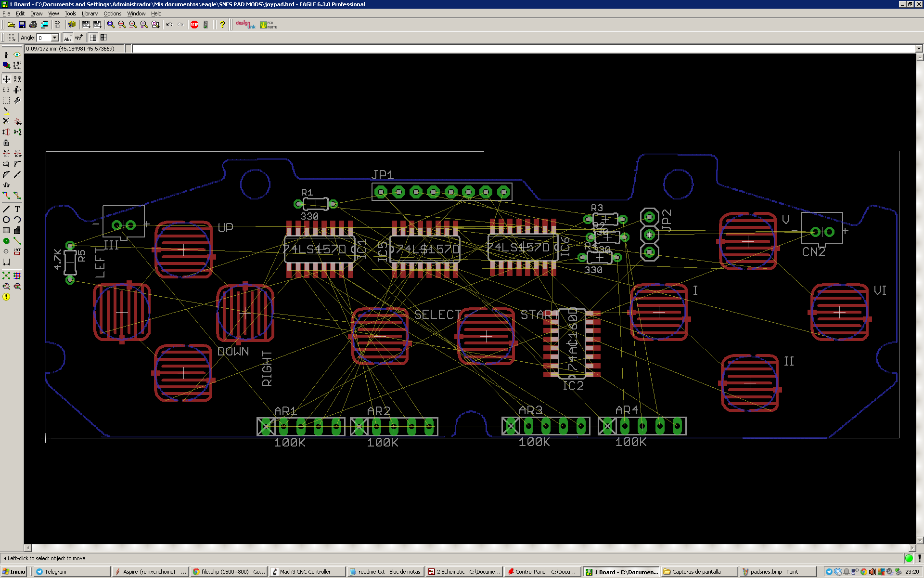Open the Tools menu
Screen dimensions: 924x578
tap(70, 13)
